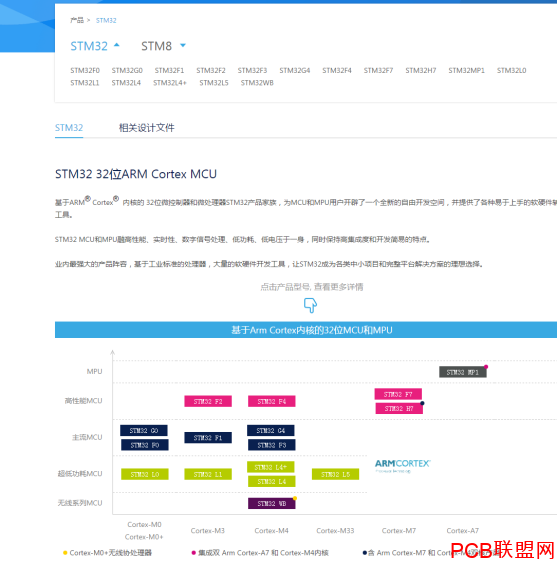The width and height of the screenshot is (557, 564).
Task: Click the navy STM32 G4 chart block
Action: coord(271,431)
